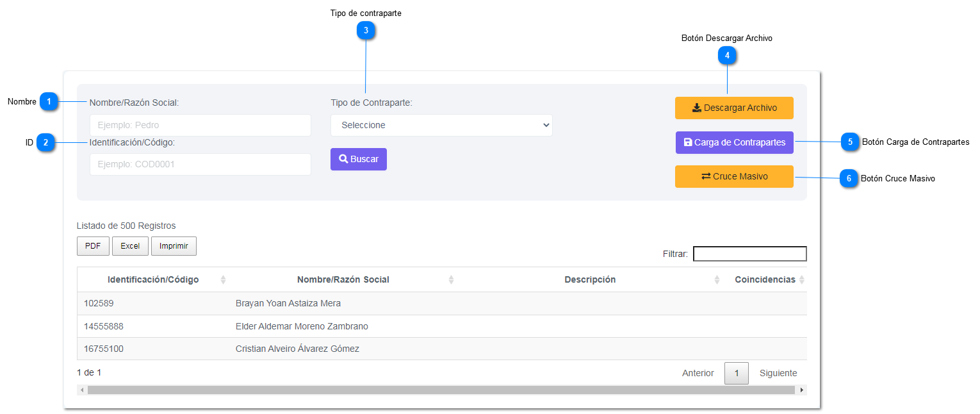Click the exchange arrows icon in Cruce Masivo

point(705,176)
